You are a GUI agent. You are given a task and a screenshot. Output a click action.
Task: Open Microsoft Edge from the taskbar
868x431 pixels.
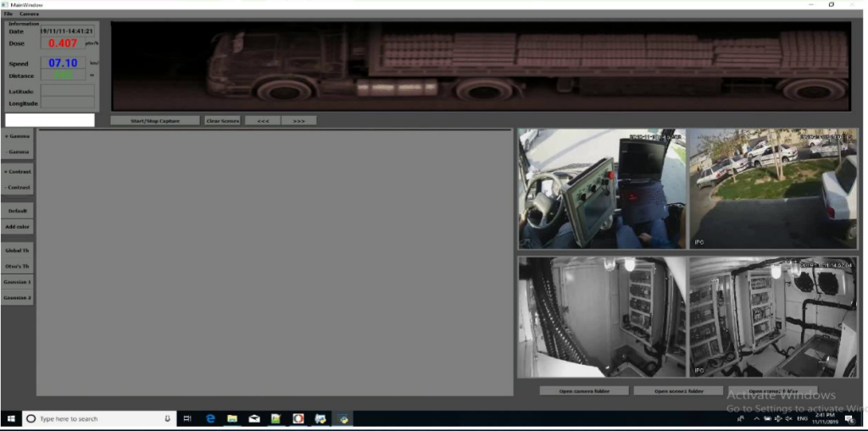tap(210, 418)
